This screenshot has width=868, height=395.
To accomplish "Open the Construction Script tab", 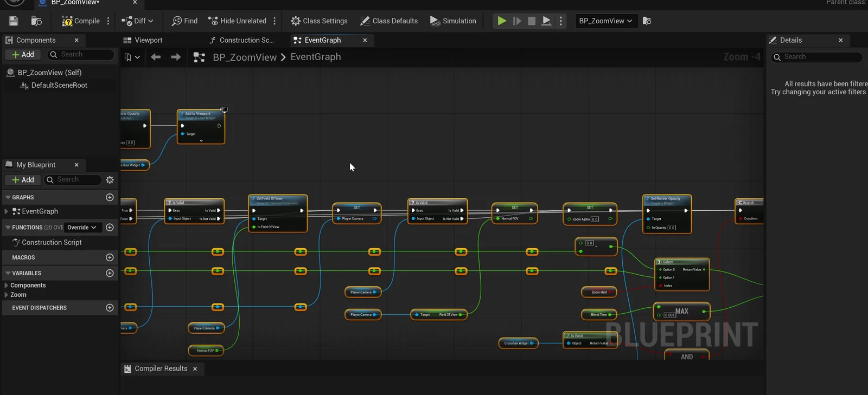I will click(241, 40).
